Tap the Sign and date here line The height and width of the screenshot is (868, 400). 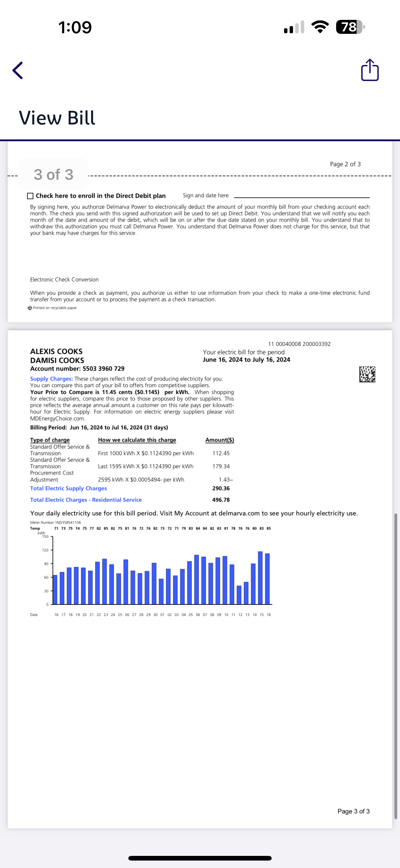(301, 196)
